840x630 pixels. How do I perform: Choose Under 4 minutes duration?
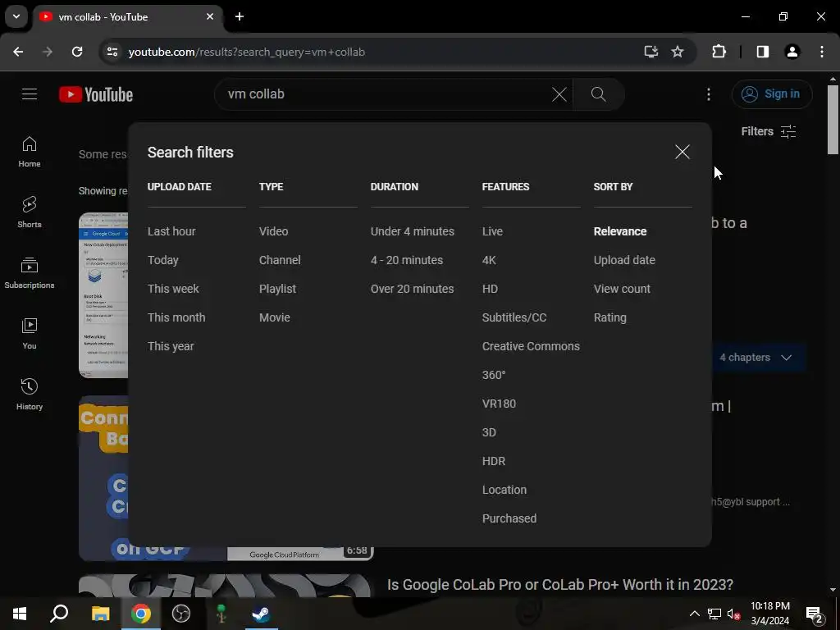(413, 231)
